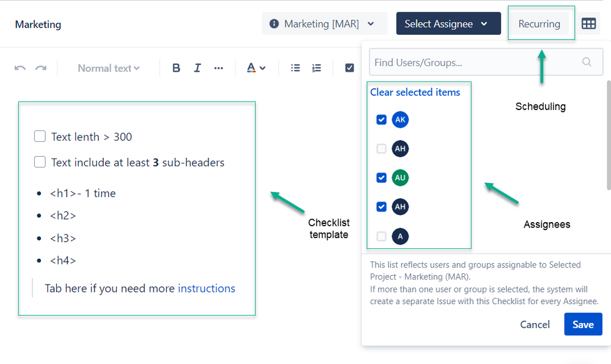The height and width of the screenshot is (364, 611).
Task: Uncheck the AU assignee checkbox
Action: [x=382, y=177]
